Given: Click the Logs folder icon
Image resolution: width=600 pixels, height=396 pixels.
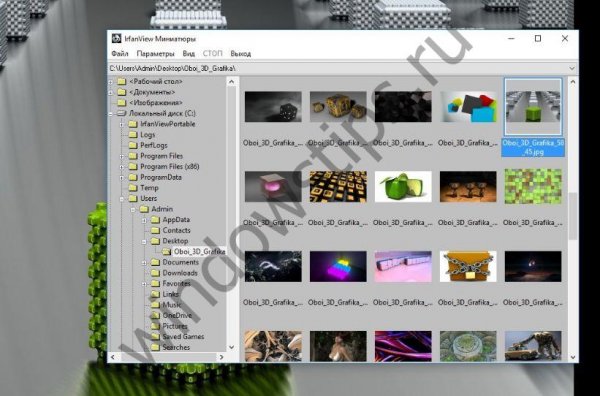Looking at the screenshot, I should pyautogui.click(x=133, y=135).
